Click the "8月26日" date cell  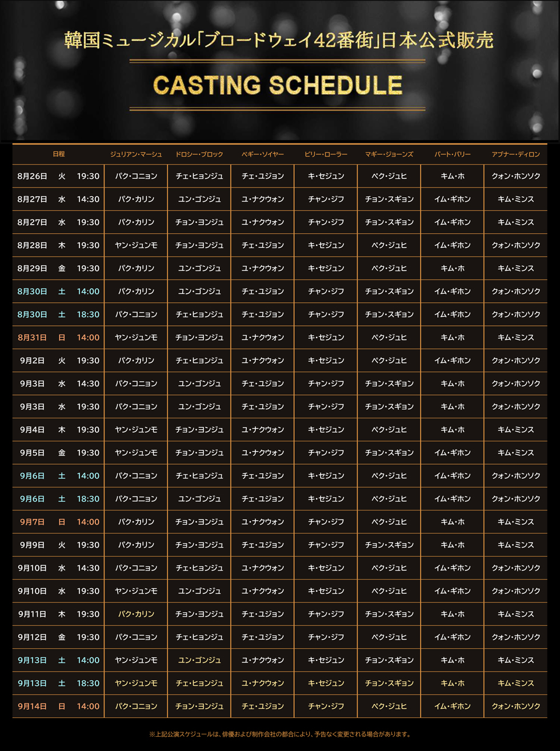click(x=32, y=176)
